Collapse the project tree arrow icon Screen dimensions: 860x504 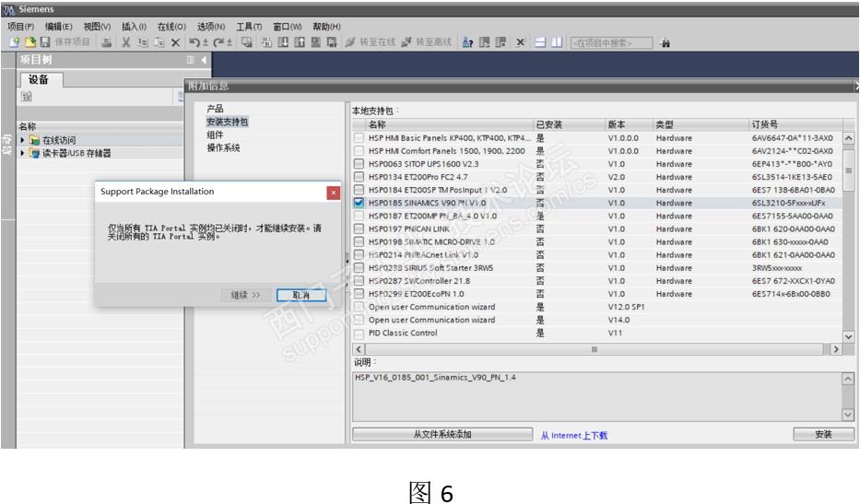(204, 60)
